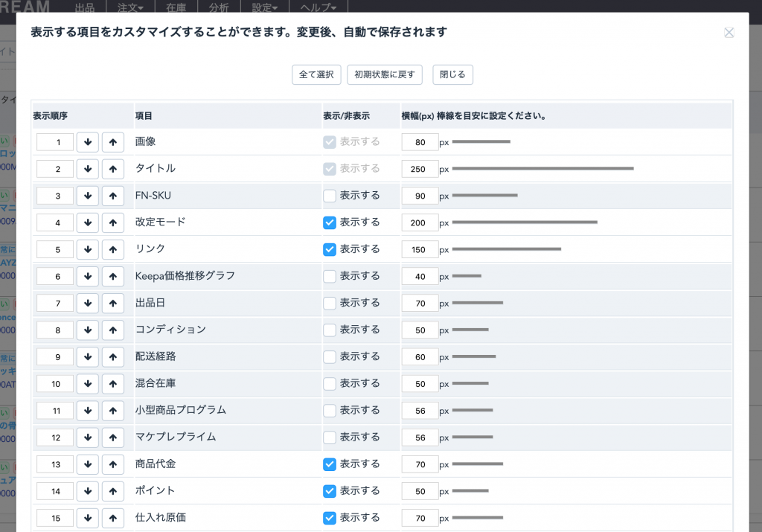Screen dimensions: 762x532
Task: Enable 表示する for 出品日
Action: (x=330, y=303)
